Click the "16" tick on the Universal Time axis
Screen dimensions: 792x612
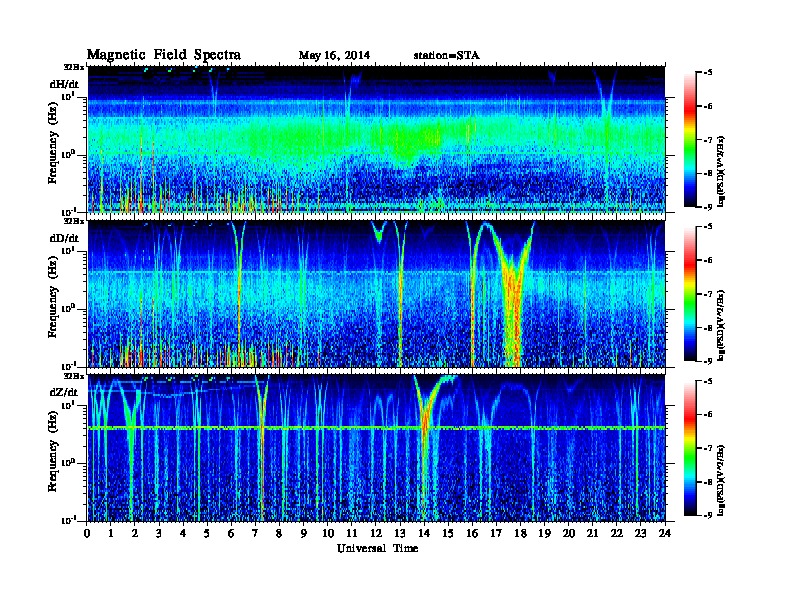(472, 533)
